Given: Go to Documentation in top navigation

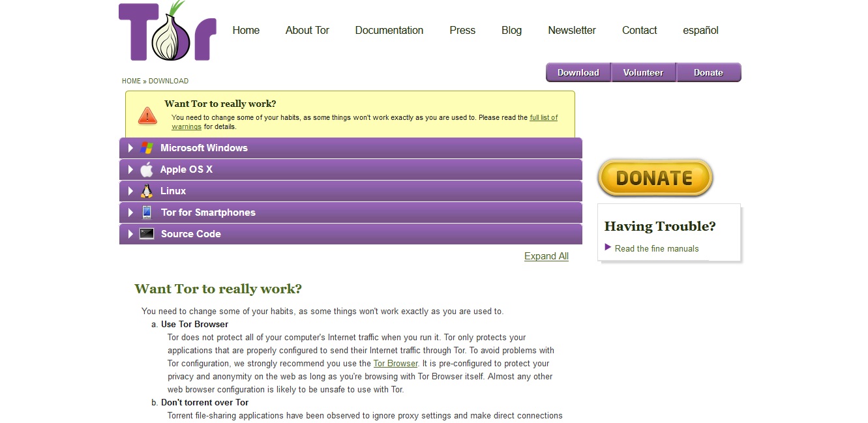Looking at the screenshot, I should 389,31.
